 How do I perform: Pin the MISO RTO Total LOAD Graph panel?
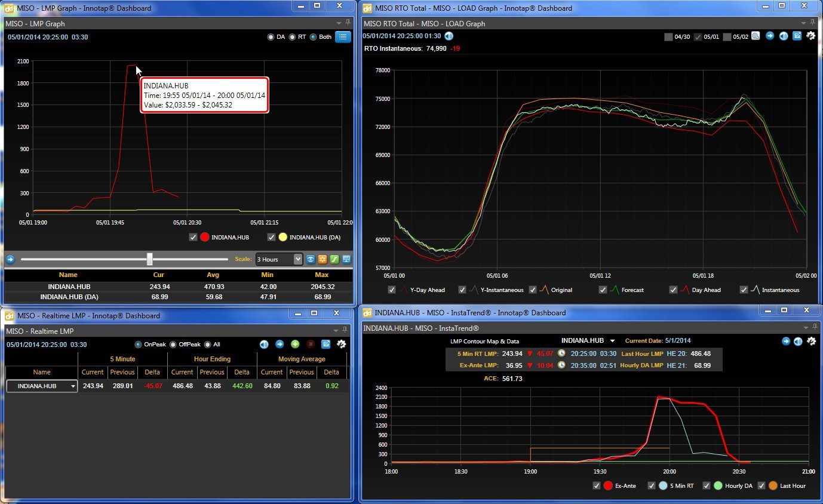pyautogui.click(x=814, y=23)
